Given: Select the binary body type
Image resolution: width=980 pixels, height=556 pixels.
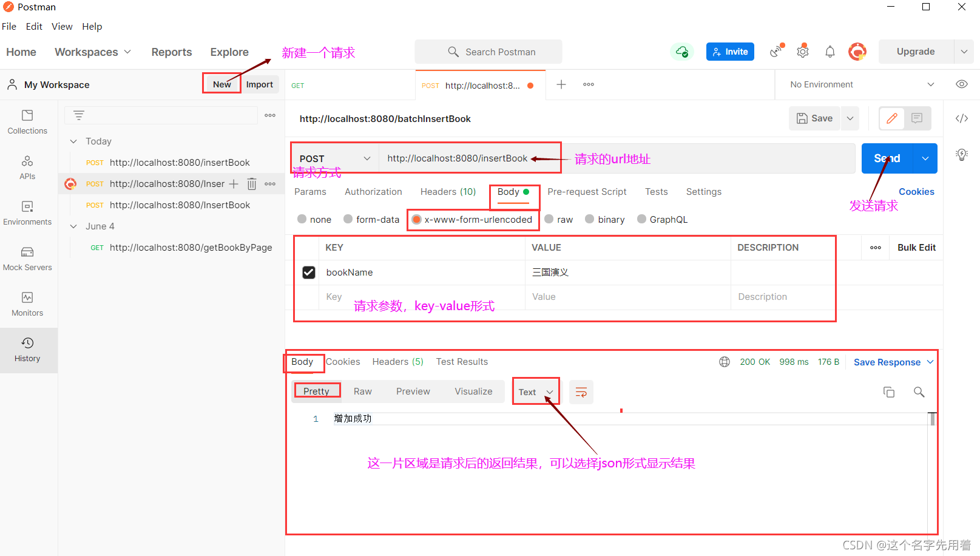Looking at the screenshot, I should tap(590, 219).
